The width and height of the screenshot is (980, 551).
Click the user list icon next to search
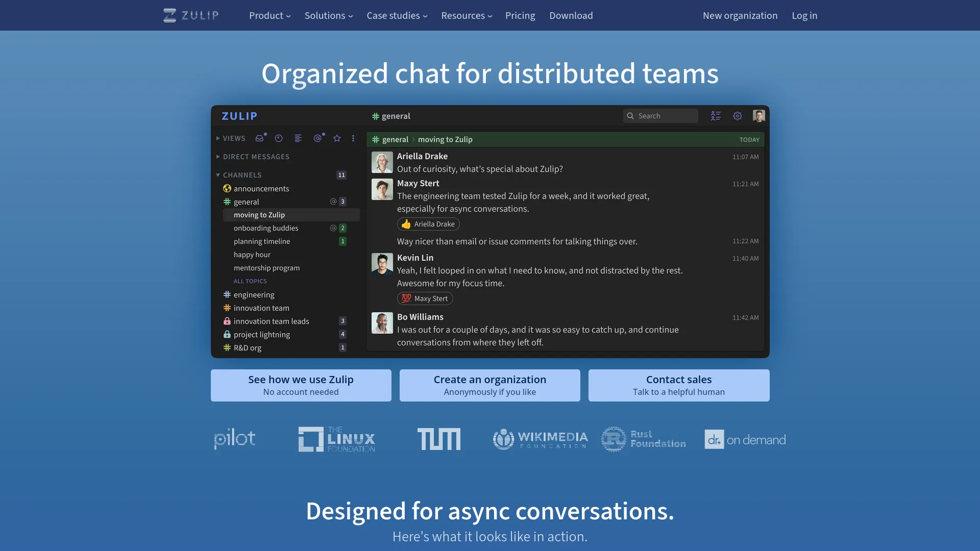pos(716,116)
